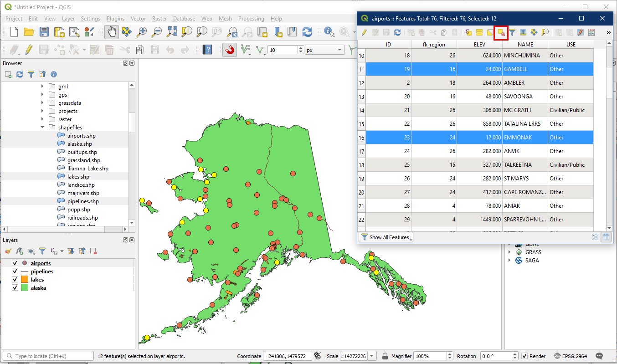Click the Show All Features button
617x364 pixels.
(386, 237)
